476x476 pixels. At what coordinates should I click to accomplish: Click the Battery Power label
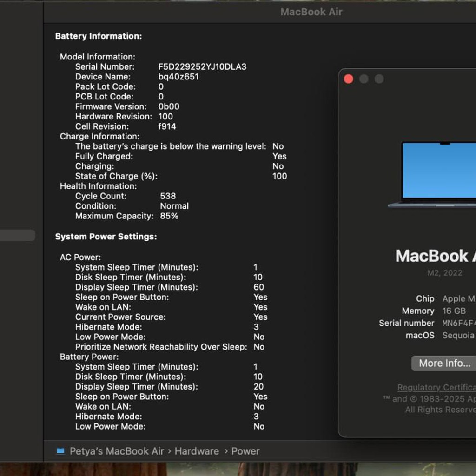coord(89,357)
